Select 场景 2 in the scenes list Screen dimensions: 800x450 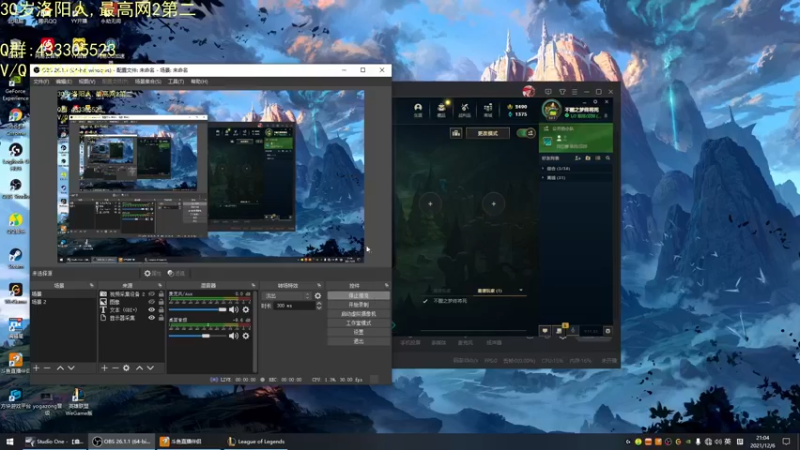click(x=63, y=302)
